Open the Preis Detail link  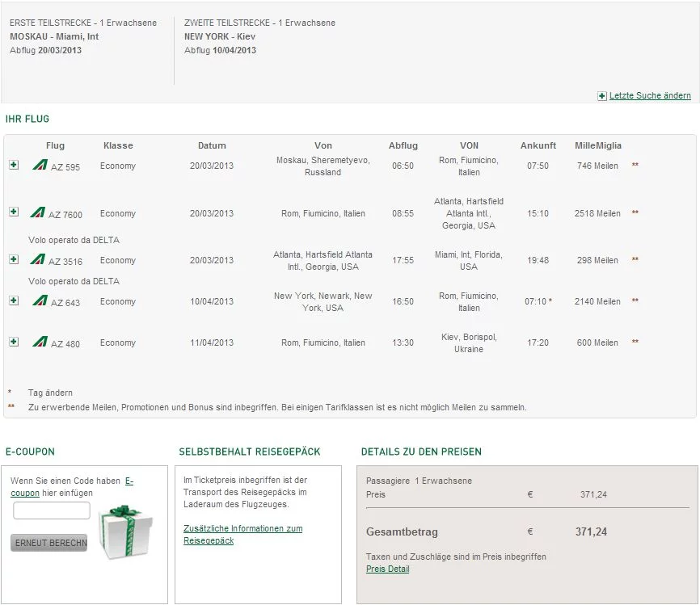click(x=387, y=569)
